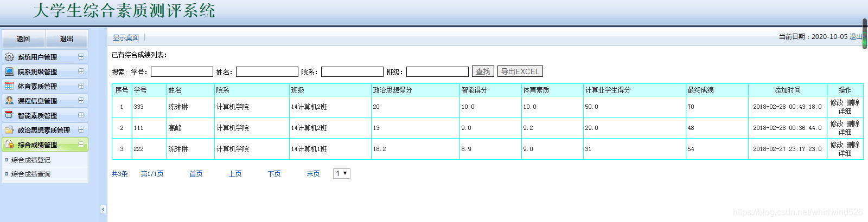
Task: Click the calendar icon beside 体育素质管理
Action: coord(9,86)
